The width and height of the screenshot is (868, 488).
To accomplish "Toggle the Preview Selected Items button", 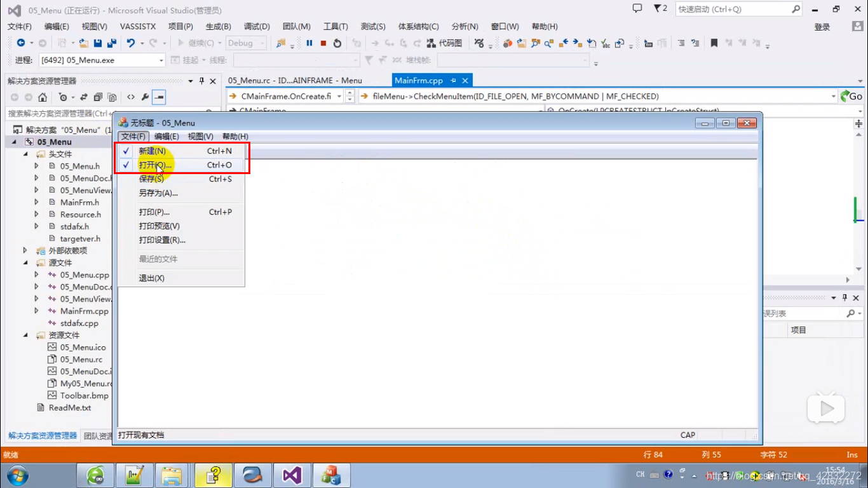I will pyautogui.click(x=159, y=97).
